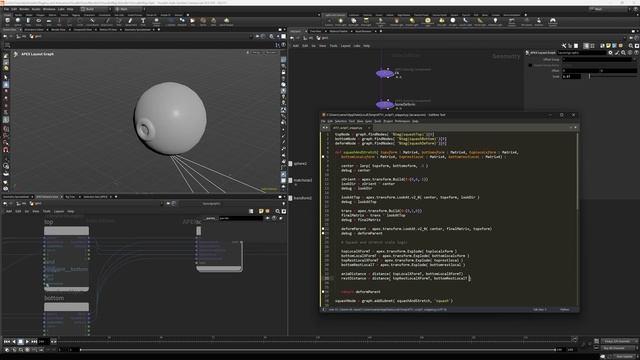This screenshot has width=640, height=360.
Task: Click the current frame number field
Action: coord(43,341)
